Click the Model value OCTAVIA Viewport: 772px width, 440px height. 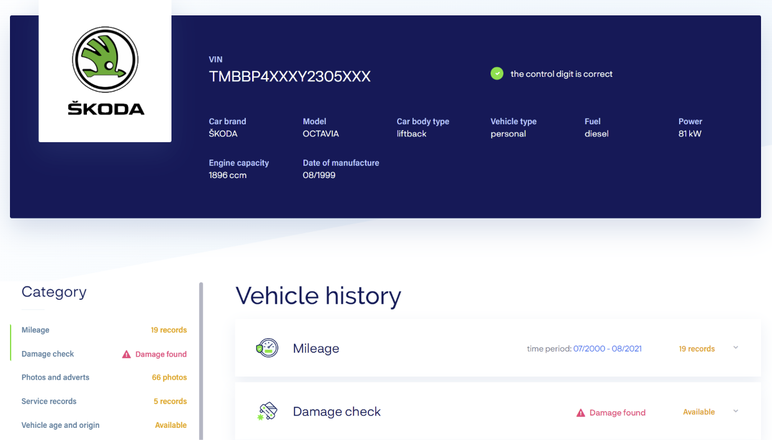(321, 134)
